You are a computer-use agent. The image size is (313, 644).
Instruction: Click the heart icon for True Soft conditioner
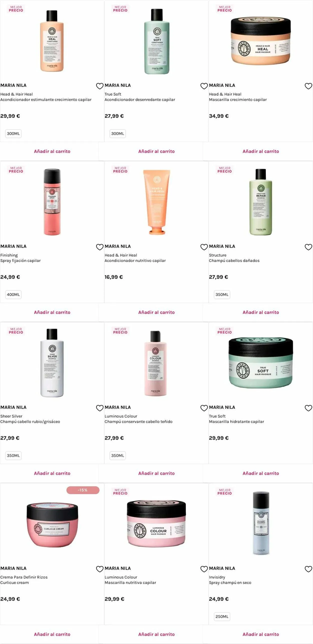pos(204,86)
